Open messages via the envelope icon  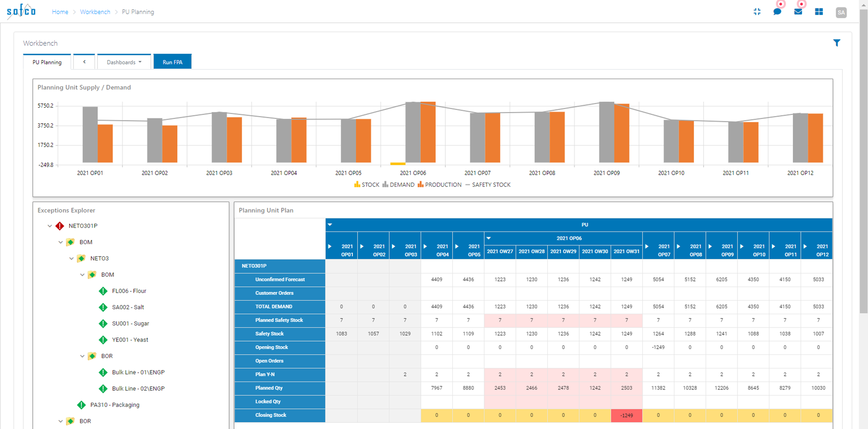(798, 12)
